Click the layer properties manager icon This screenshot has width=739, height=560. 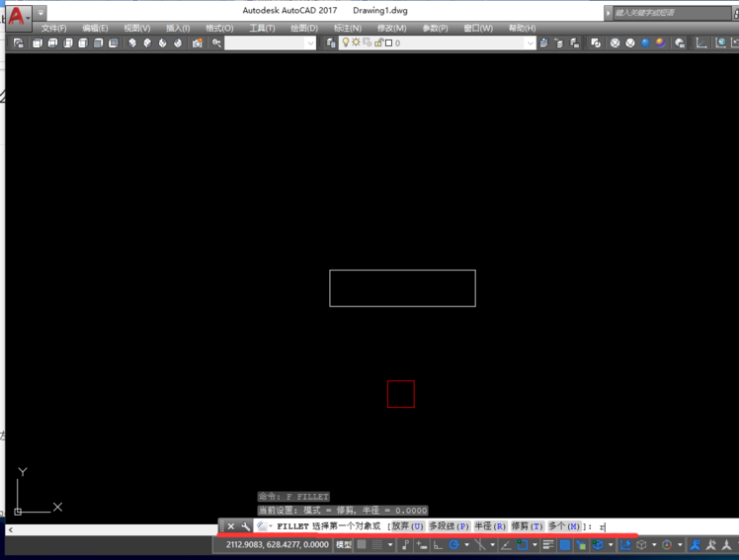[329, 43]
